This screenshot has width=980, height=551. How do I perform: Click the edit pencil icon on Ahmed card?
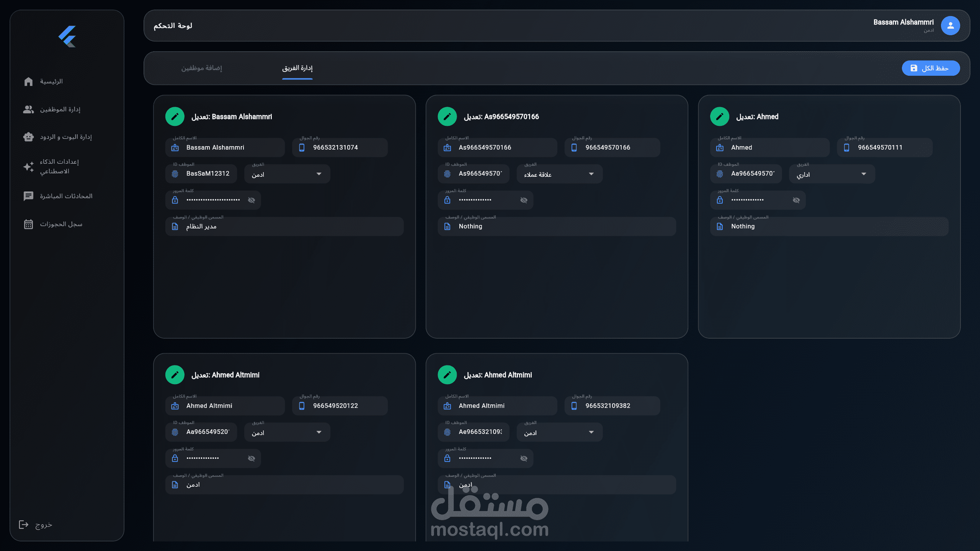click(719, 117)
